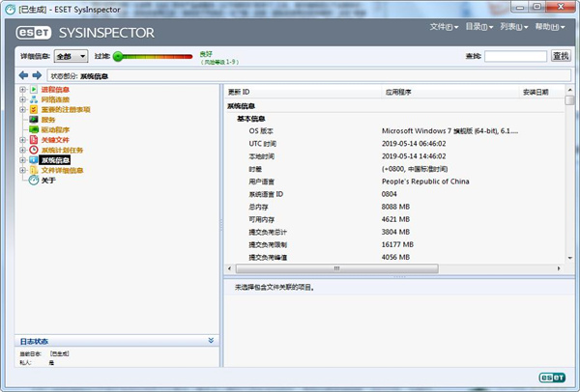The width and height of the screenshot is (580, 392).
Task: Expand the 进程信息 tree node
Action: click(22, 90)
